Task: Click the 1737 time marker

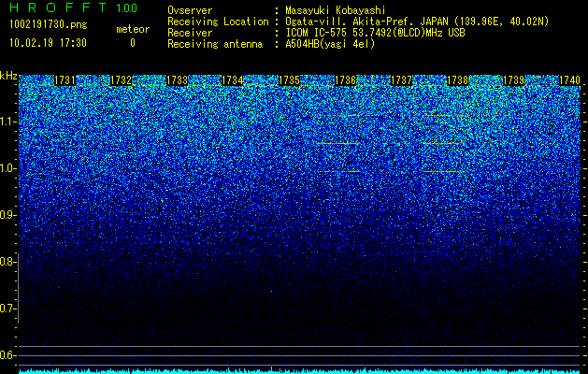Action: pos(401,80)
